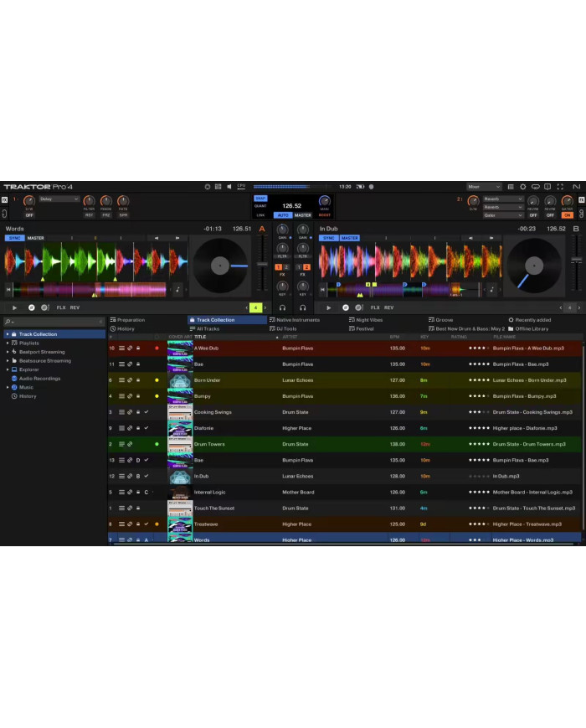Expand the Music tree node

click(8, 387)
